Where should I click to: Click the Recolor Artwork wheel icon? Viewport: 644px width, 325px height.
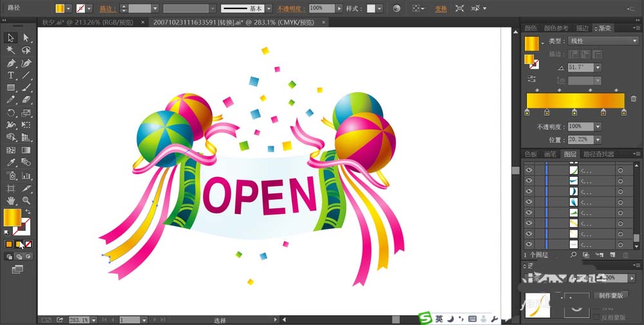[x=396, y=8]
